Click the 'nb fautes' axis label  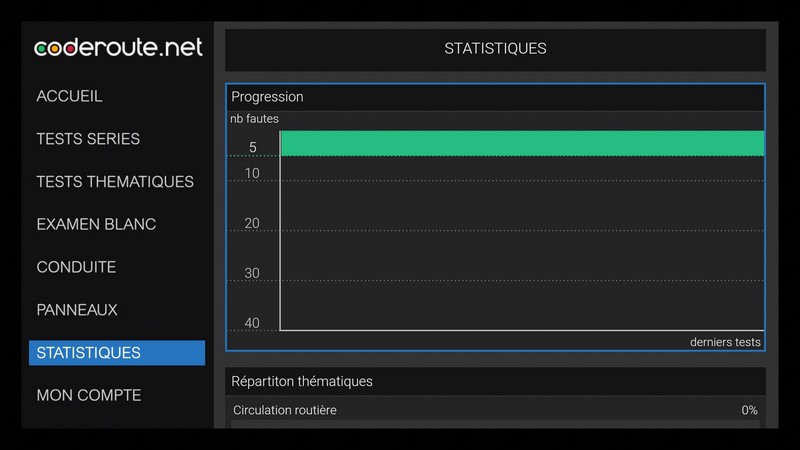[254, 119]
